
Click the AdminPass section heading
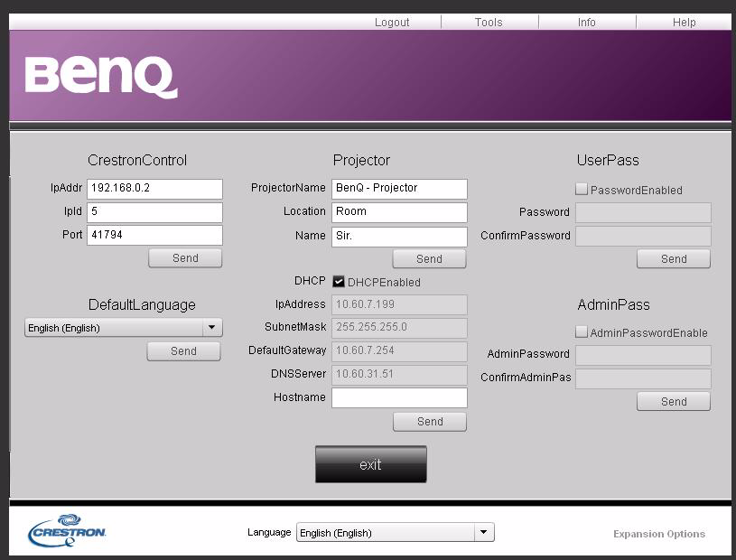coord(613,305)
